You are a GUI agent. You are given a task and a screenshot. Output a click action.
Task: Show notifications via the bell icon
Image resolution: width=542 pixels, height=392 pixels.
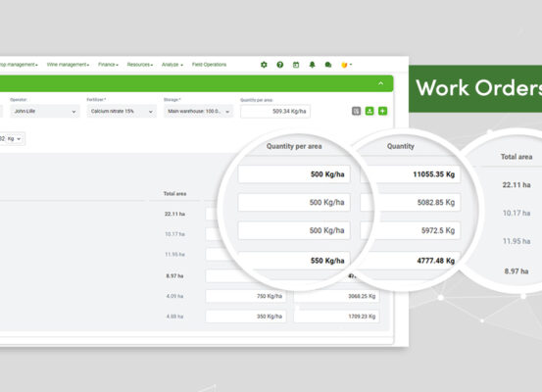click(x=312, y=65)
